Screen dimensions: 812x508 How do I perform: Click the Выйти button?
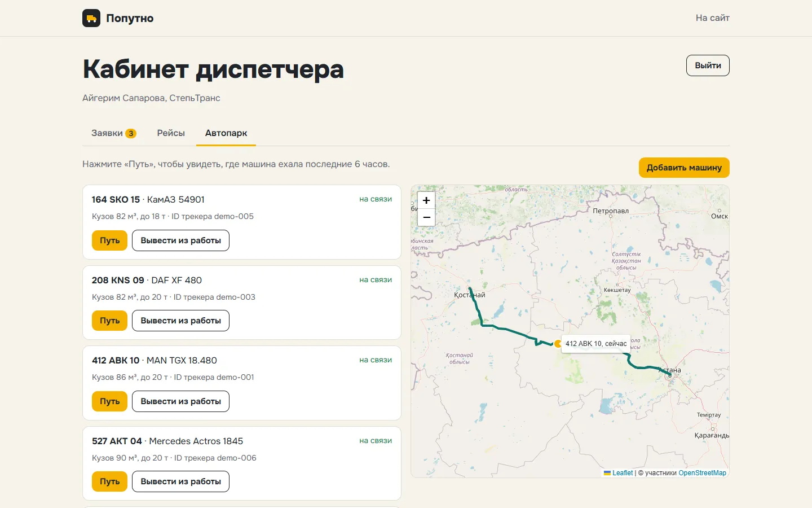708,65
